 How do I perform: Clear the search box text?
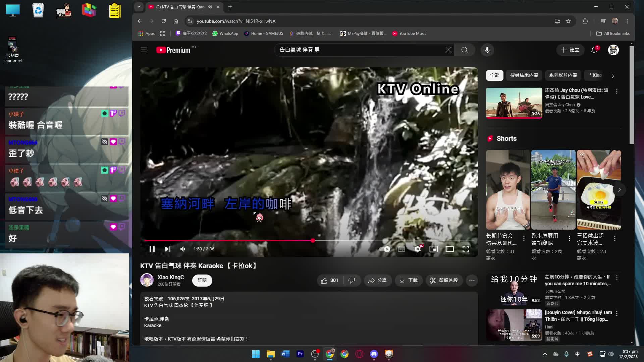pyautogui.click(x=448, y=50)
